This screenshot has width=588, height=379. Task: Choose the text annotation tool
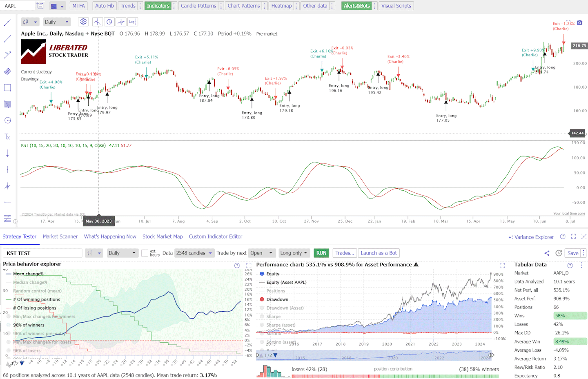click(7, 137)
